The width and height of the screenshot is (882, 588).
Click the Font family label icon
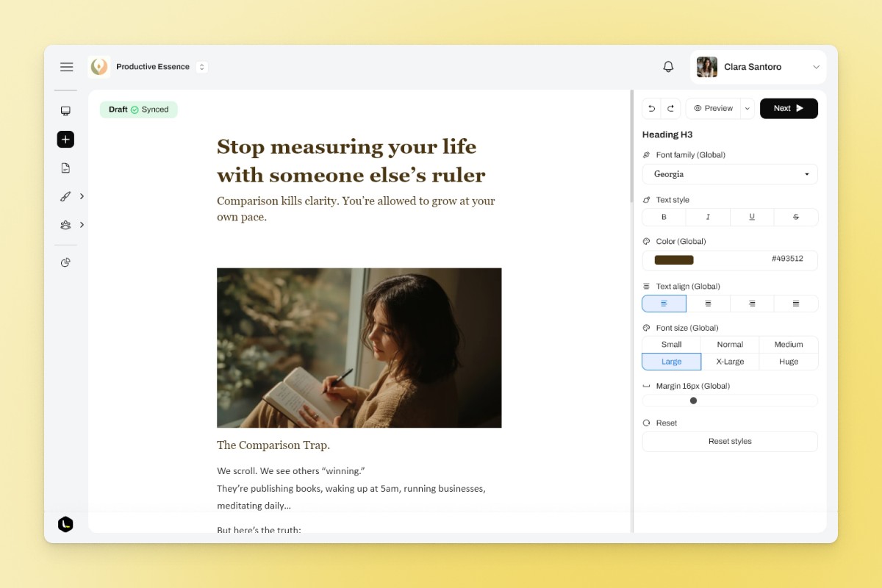tap(647, 155)
